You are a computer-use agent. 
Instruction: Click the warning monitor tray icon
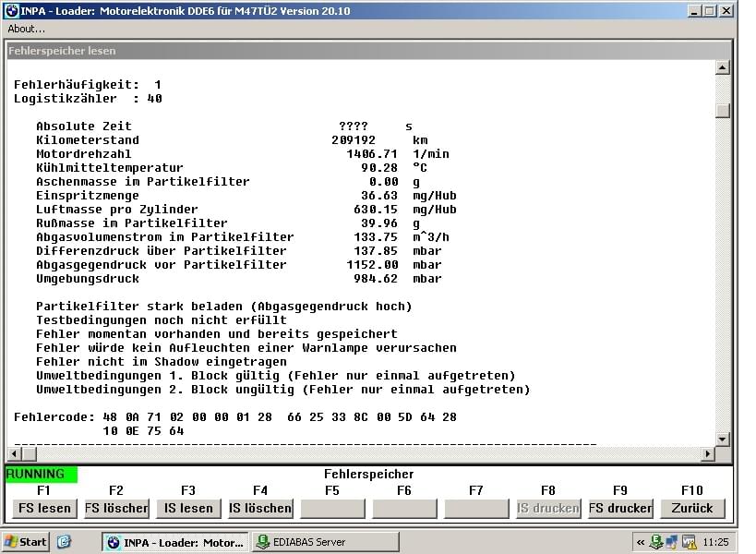(690, 542)
